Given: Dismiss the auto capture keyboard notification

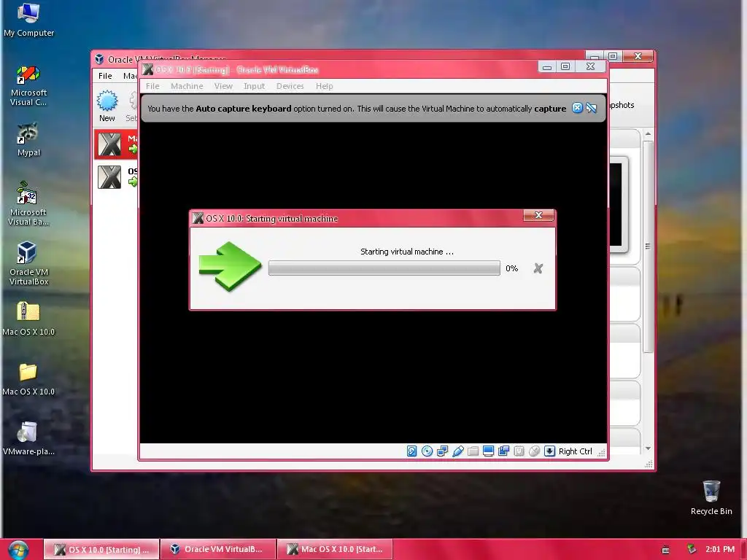Looking at the screenshot, I should tap(577, 108).
